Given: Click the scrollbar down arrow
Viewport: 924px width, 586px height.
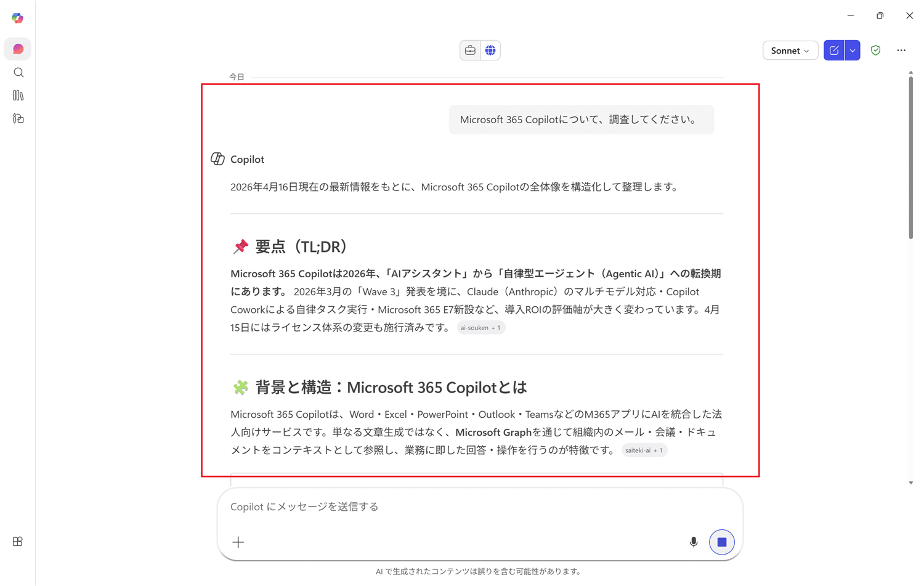Looking at the screenshot, I should tap(911, 483).
